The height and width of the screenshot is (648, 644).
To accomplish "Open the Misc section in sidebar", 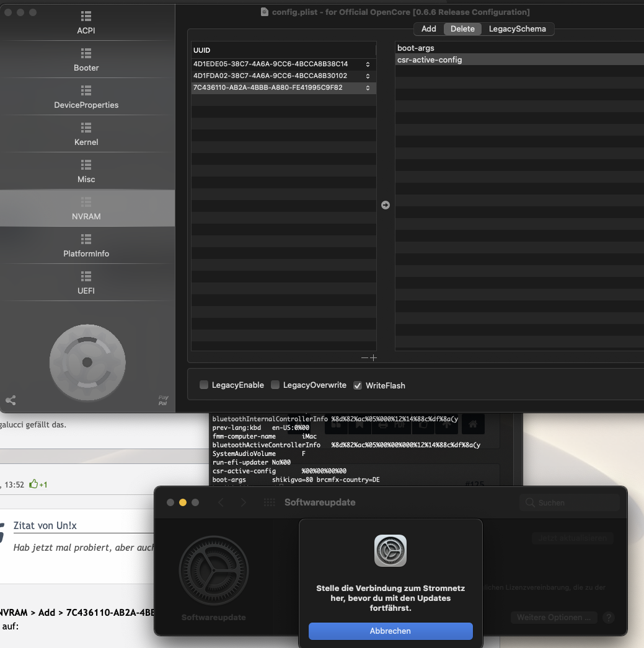I will pyautogui.click(x=86, y=172).
